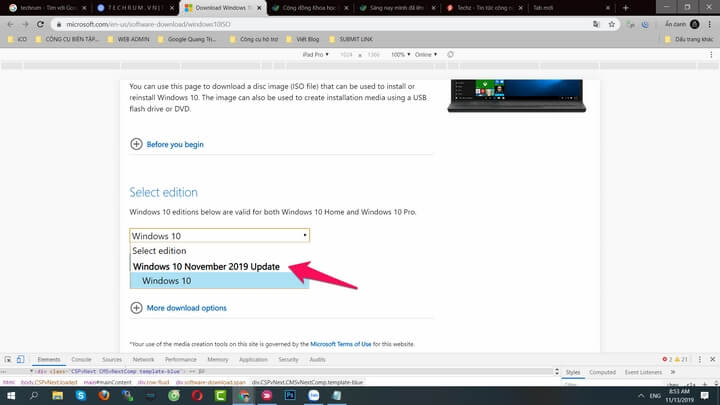The image size is (720, 405).
Task: Click the laptop thumbnail image
Action: pos(517,96)
